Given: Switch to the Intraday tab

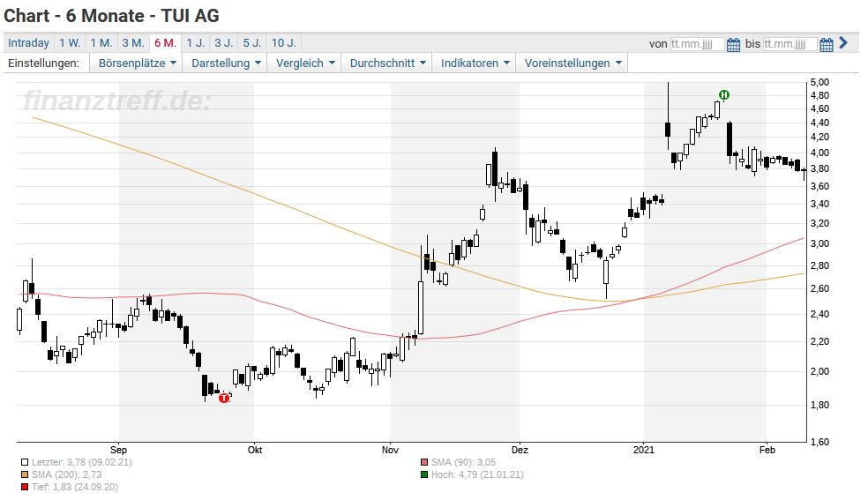Looking at the screenshot, I should coord(28,43).
